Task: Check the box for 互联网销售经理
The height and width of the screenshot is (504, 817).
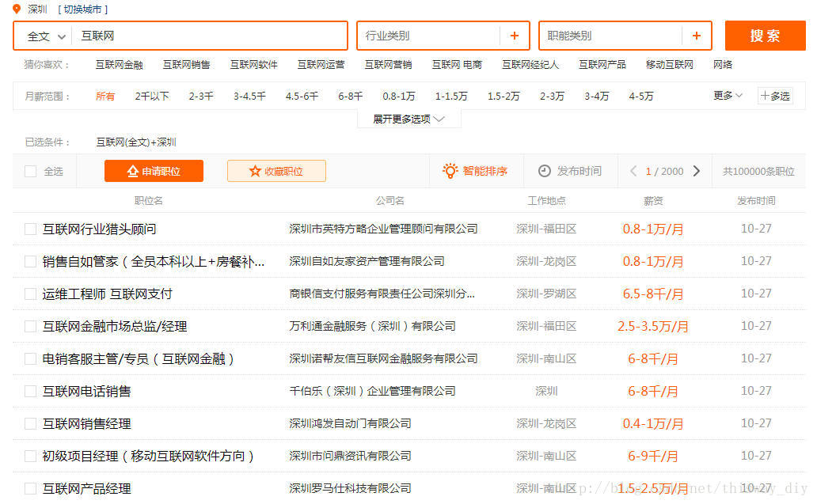Action: coord(31,424)
